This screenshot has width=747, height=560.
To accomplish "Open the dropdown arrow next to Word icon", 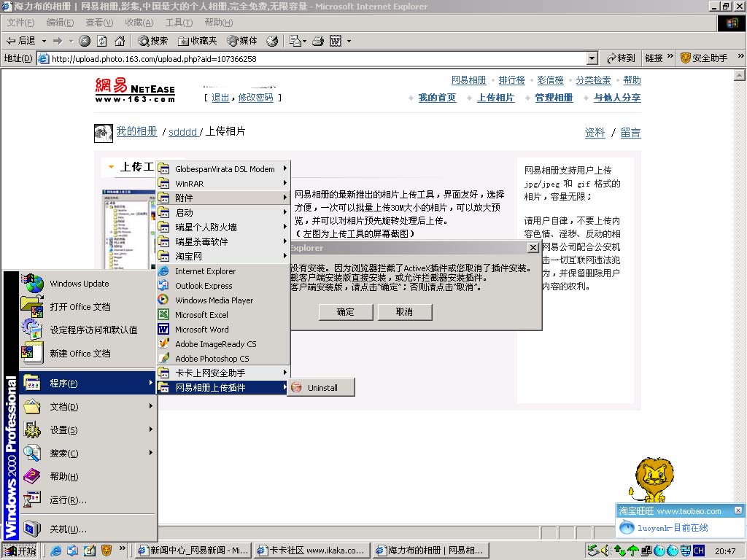I will 349,41.
